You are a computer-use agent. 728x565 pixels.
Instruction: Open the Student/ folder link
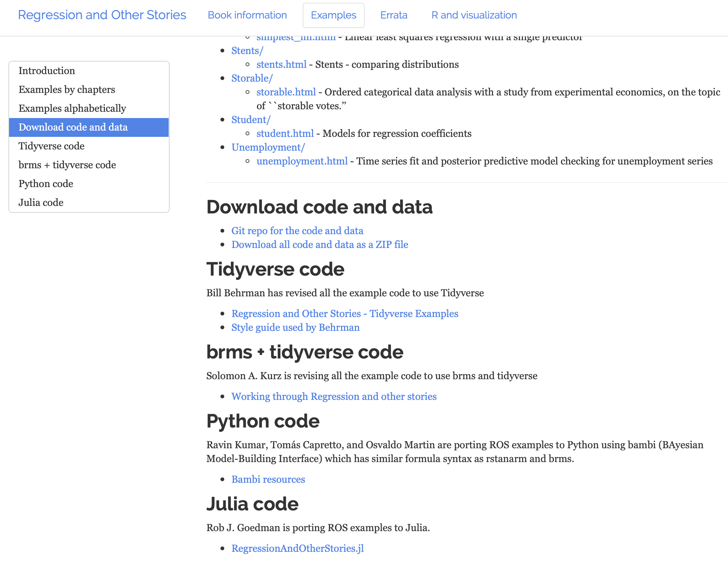coord(251,120)
